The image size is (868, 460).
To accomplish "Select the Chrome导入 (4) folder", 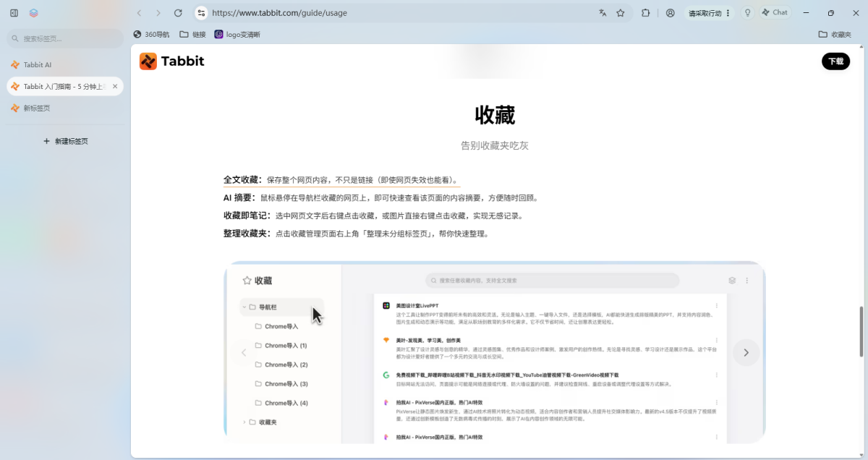I will [x=281, y=403].
